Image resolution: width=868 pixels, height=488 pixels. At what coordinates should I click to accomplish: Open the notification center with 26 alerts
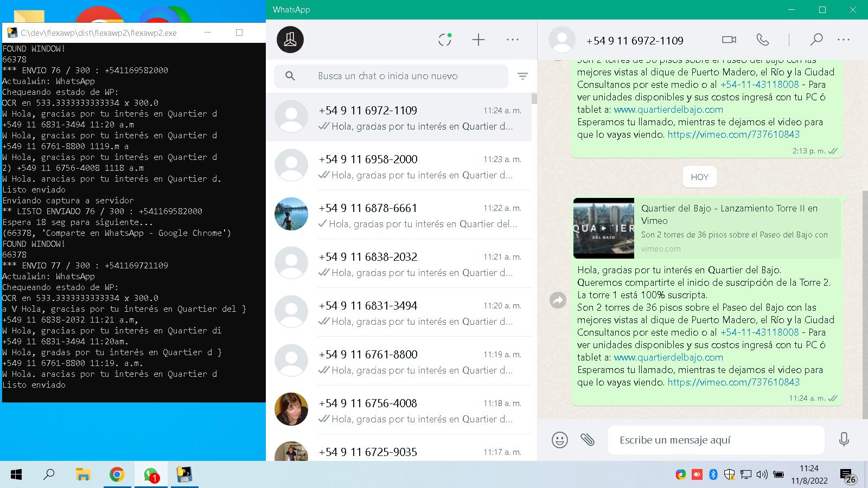[x=848, y=477]
